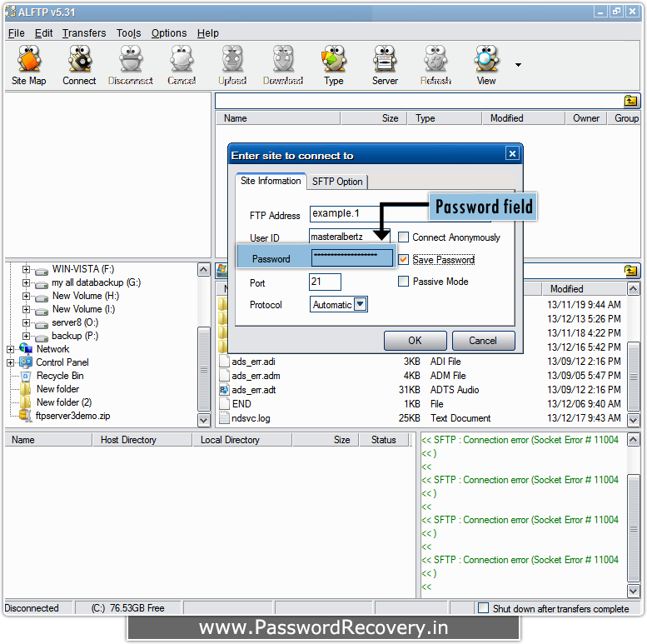Click remote pane up-folder icon
Screen dimensions: 647x644
click(630, 101)
